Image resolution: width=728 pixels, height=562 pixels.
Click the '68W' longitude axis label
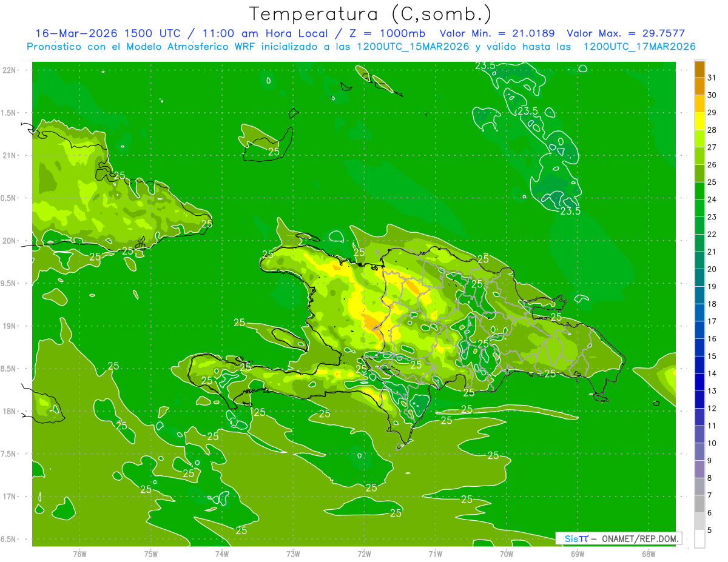tap(649, 554)
